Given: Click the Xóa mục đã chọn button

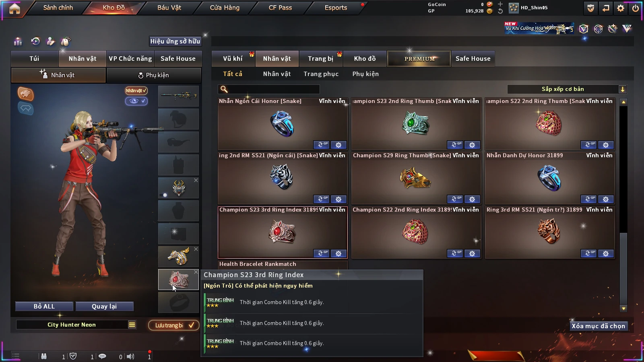Looking at the screenshot, I should click(599, 326).
